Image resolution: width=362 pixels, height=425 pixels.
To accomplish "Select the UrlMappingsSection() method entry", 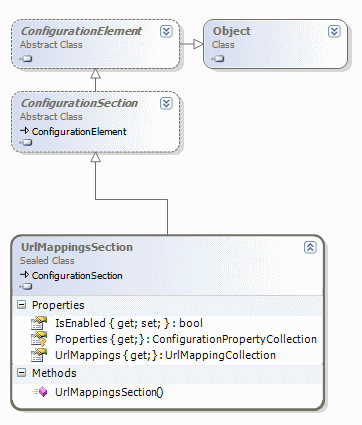I will pyautogui.click(x=168, y=392).
